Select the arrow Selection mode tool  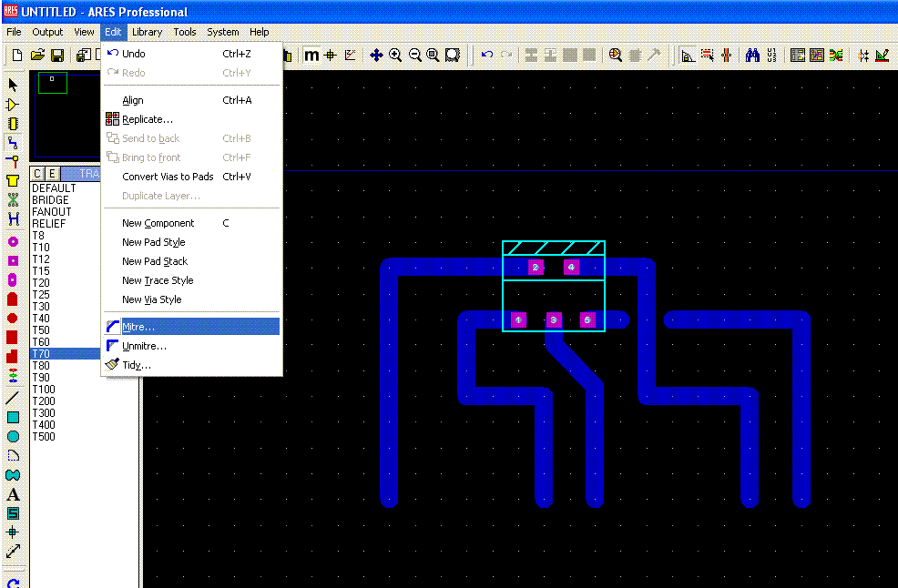click(13, 85)
